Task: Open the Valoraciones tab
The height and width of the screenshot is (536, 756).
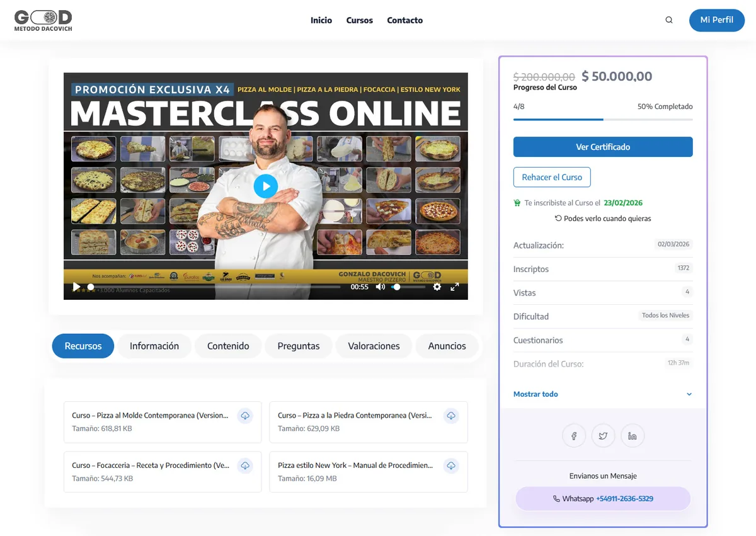Action: click(374, 346)
